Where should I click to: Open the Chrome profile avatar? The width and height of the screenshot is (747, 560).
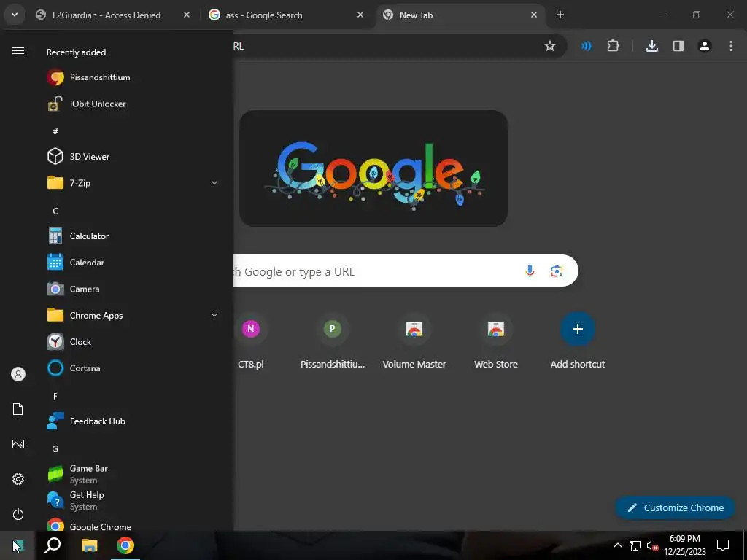pyautogui.click(x=705, y=46)
